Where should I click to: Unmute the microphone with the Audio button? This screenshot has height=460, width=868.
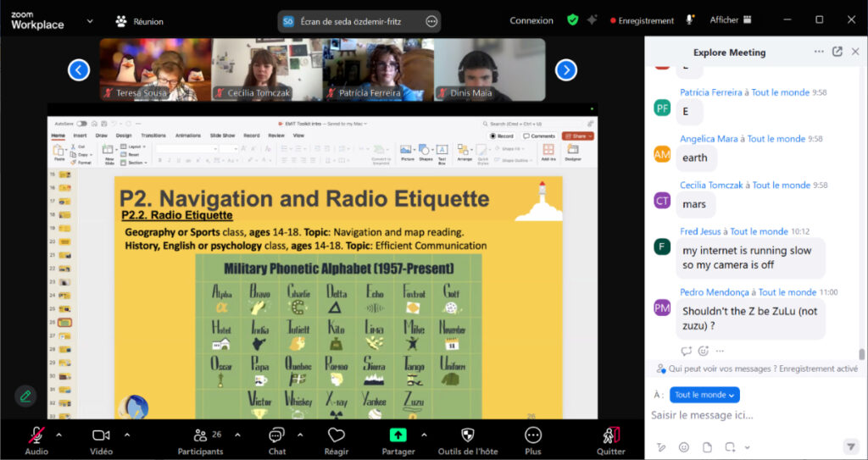point(36,435)
